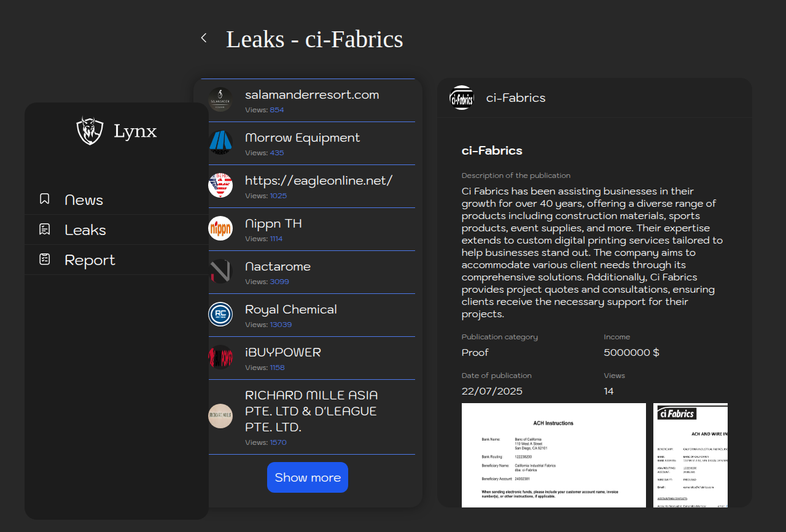Open the Report menu item
The image size is (786, 532).
117,260
